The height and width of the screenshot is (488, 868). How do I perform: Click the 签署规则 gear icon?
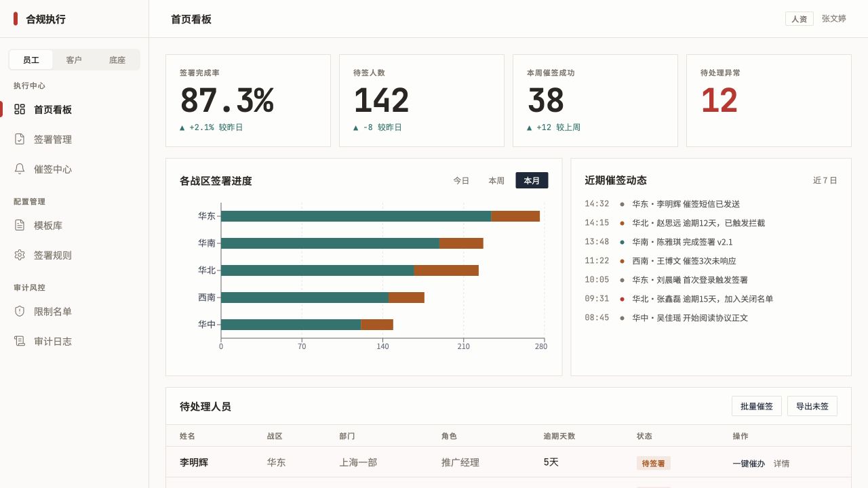pos(20,255)
